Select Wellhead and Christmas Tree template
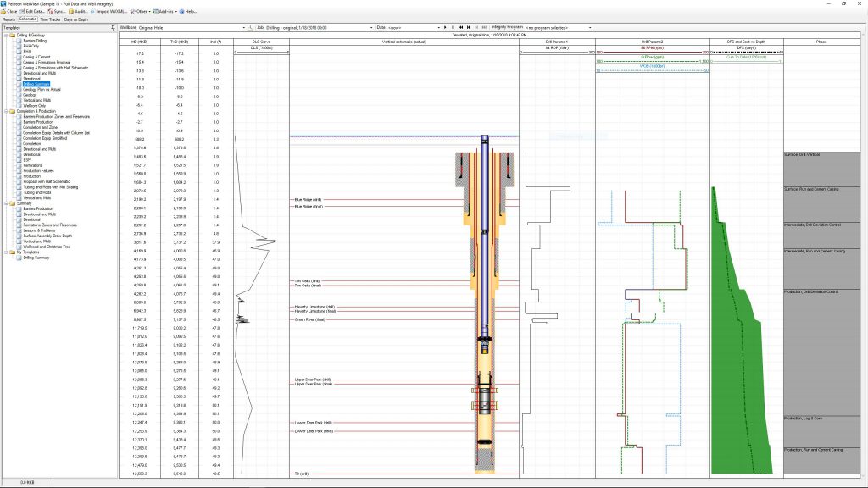The width and height of the screenshot is (868, 488). click(x=47, y=247)
